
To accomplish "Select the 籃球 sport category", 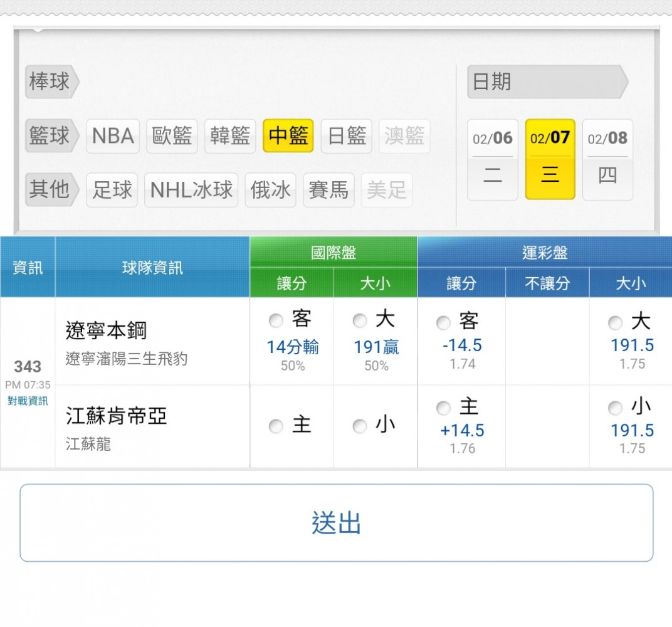I will click(51, 136).
